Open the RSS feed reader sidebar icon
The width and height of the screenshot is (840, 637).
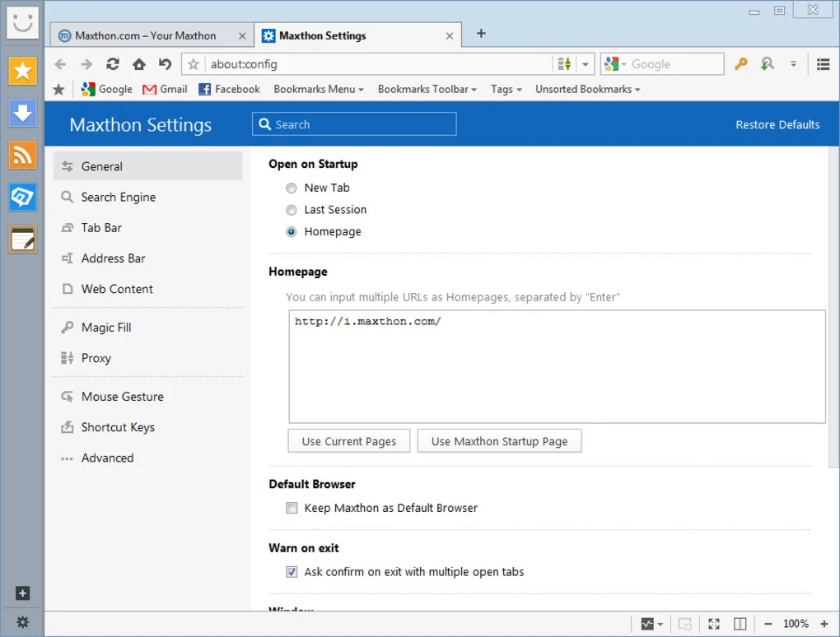[22, 156]
